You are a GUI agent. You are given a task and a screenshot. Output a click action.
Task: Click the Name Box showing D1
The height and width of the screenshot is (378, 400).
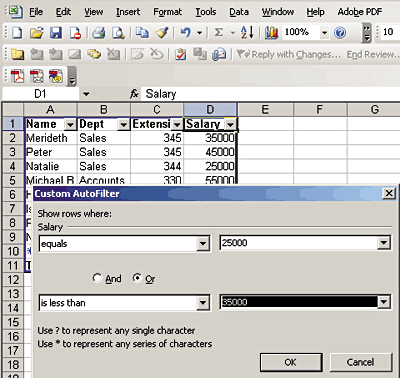(x=40, y=94)
